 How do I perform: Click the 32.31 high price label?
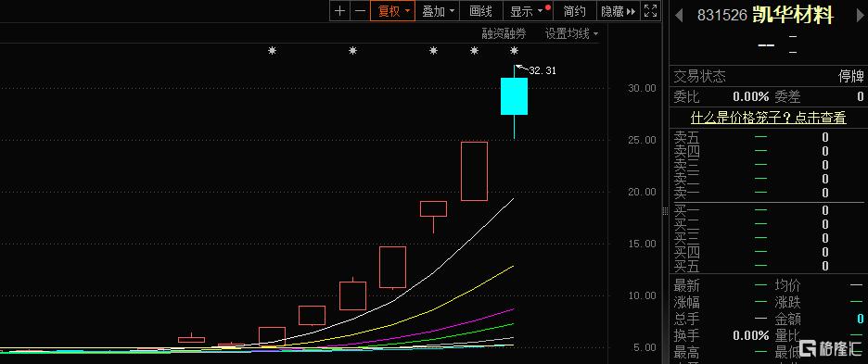(x=542, y=70)
